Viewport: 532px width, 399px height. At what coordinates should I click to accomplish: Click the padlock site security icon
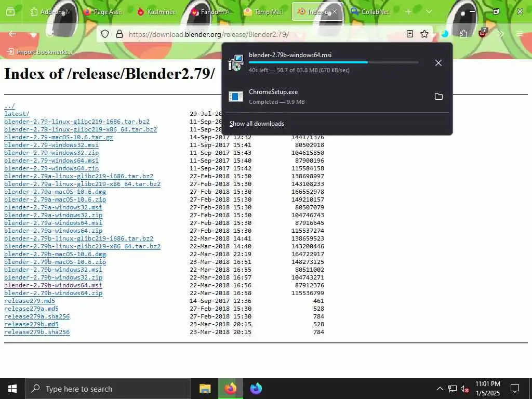(x=119, y=34)
